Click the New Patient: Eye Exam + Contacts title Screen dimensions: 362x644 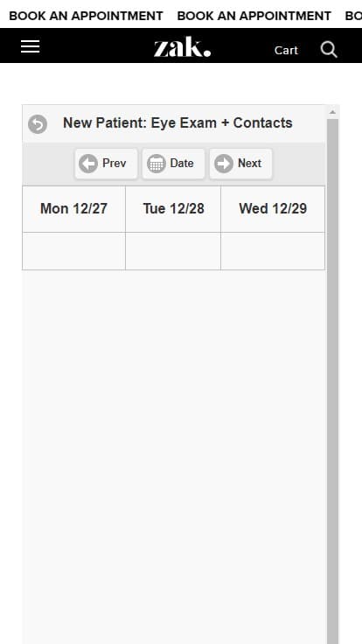178,122
